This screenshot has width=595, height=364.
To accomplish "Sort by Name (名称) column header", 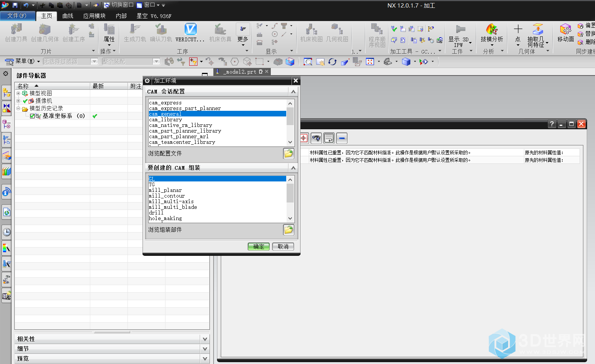I will (52, 86).
